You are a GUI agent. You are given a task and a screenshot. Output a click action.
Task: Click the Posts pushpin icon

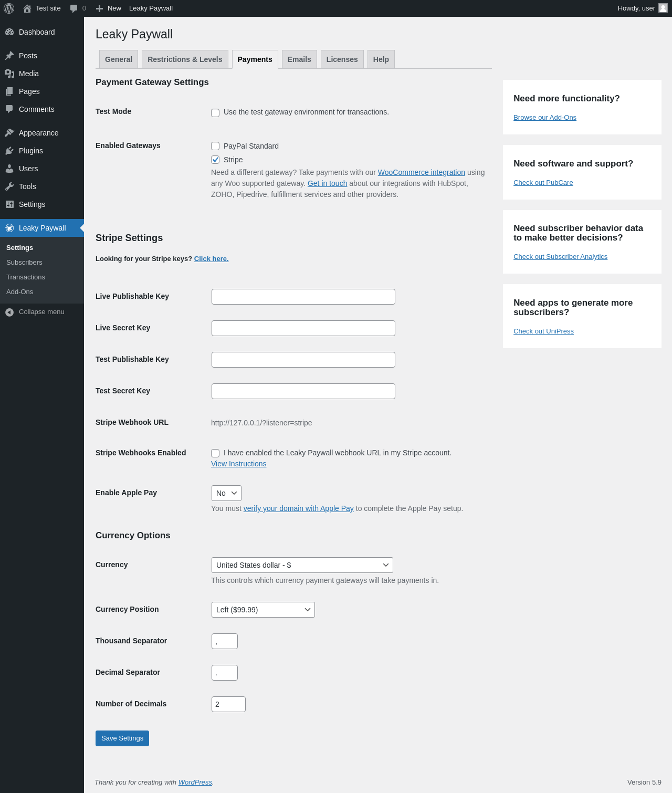[9, 56]
